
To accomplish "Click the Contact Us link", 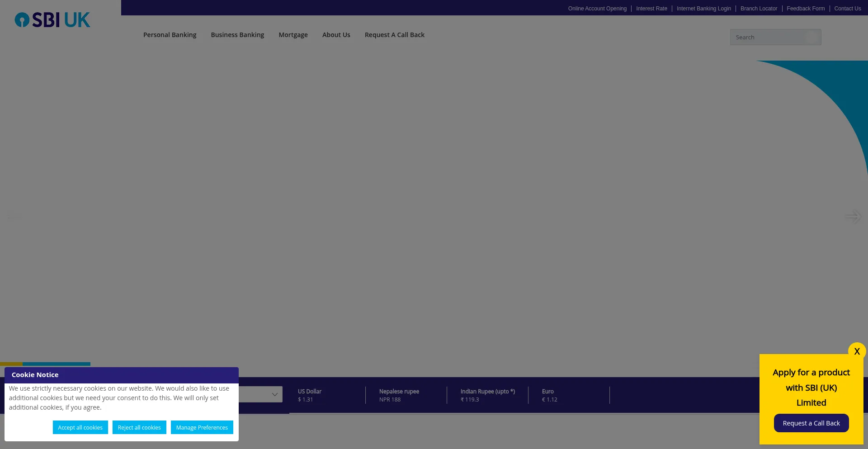I will (x=847, y=9).
